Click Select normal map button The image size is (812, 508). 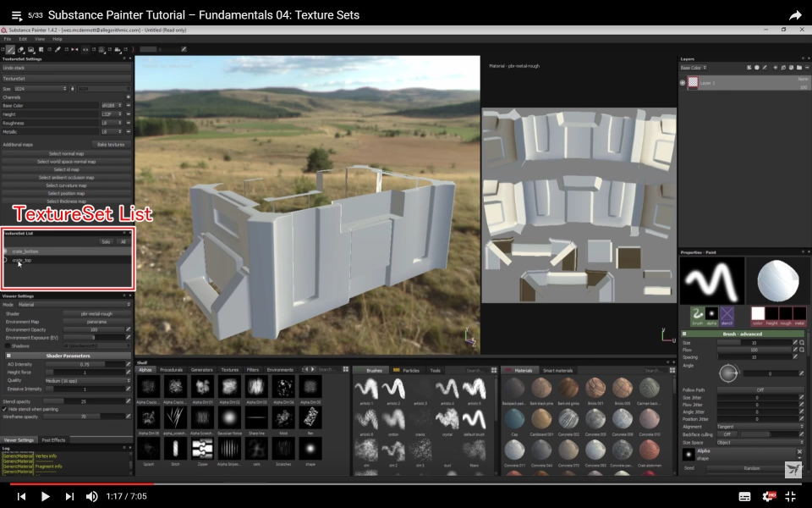pos(66,154)
